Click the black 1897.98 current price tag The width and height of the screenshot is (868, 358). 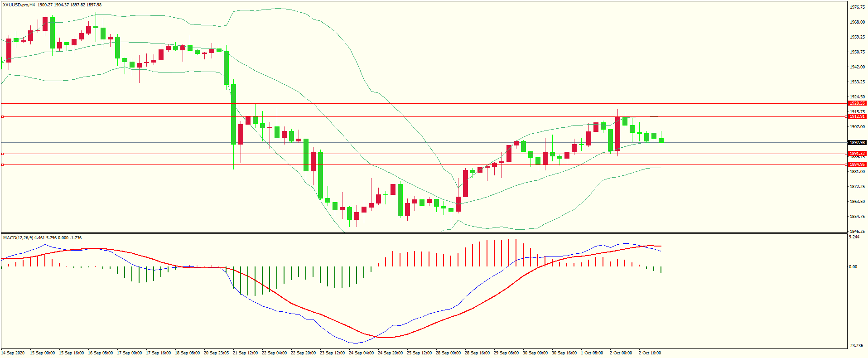coord(857,143)
